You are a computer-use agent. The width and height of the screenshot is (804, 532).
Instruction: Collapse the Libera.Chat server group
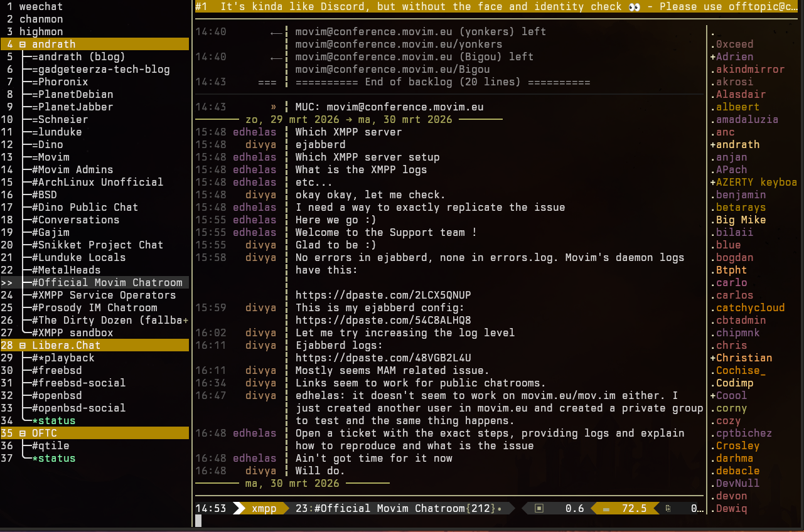[23, 345]
